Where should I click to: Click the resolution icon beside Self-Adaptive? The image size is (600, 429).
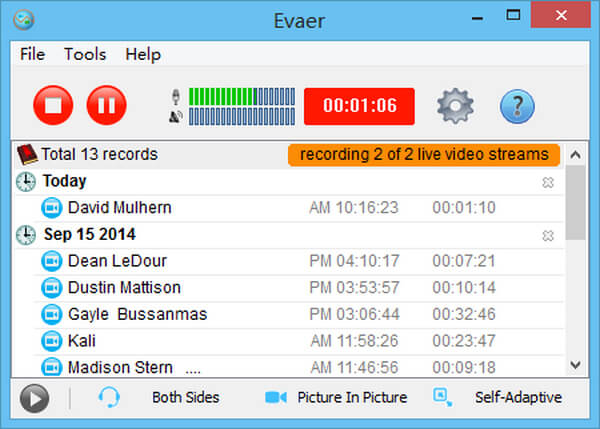[x=442, y=397]
